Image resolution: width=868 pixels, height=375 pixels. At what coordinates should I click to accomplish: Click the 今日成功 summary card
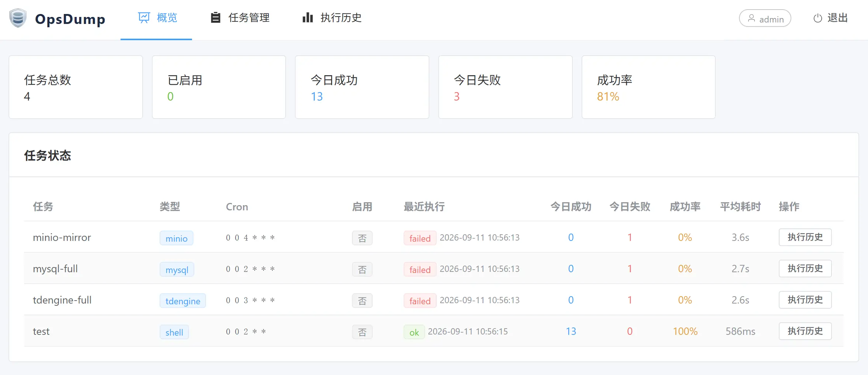point(362,87)
